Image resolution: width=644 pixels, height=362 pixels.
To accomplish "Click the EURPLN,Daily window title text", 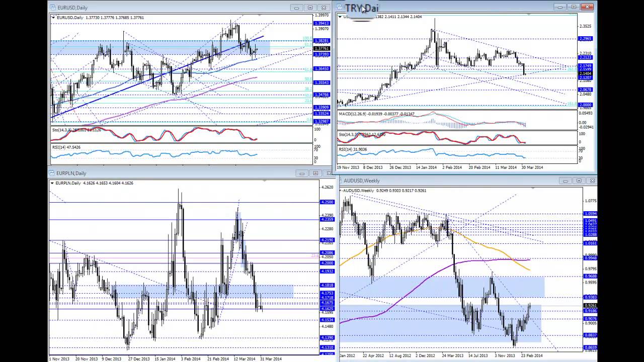I will tap(71, 173).
